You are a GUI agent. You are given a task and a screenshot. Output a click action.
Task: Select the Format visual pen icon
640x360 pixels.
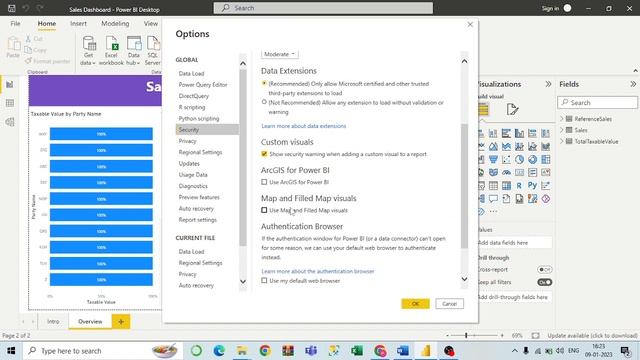(x=512, y=109)
